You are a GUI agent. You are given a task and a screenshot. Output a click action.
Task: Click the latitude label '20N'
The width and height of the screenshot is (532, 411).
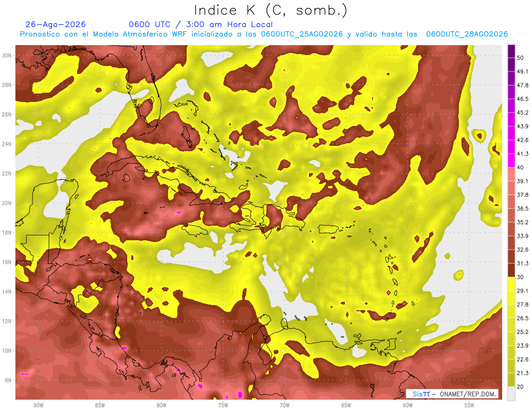[7, 203]
